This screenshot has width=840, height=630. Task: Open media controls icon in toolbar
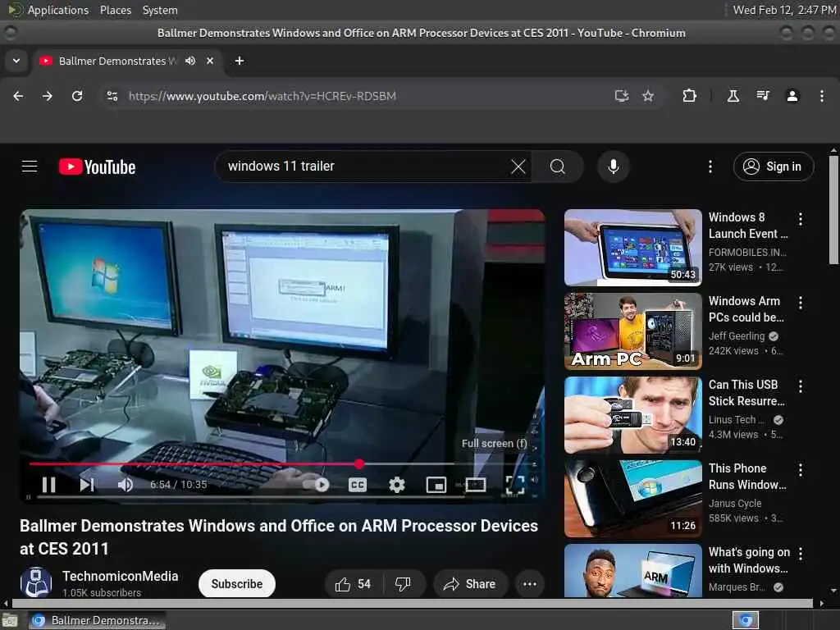point(763,96)
